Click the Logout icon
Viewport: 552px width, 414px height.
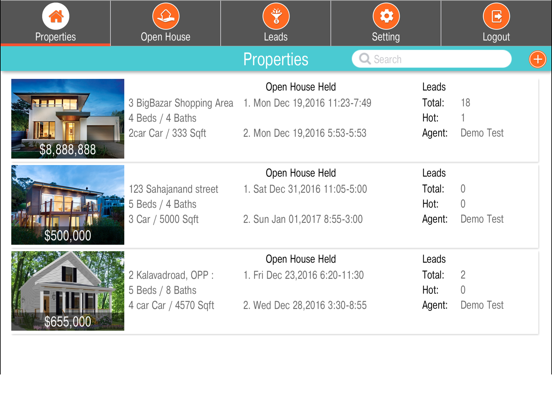click(x=496, y=16)
